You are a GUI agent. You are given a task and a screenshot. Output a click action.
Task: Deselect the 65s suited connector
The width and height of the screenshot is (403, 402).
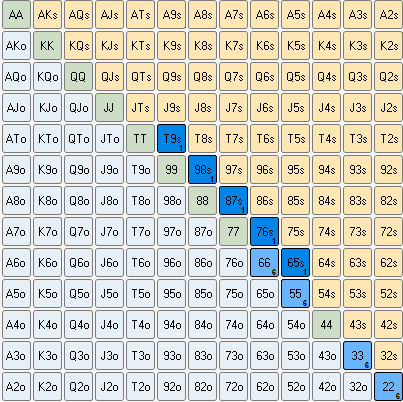pos(295,262)
